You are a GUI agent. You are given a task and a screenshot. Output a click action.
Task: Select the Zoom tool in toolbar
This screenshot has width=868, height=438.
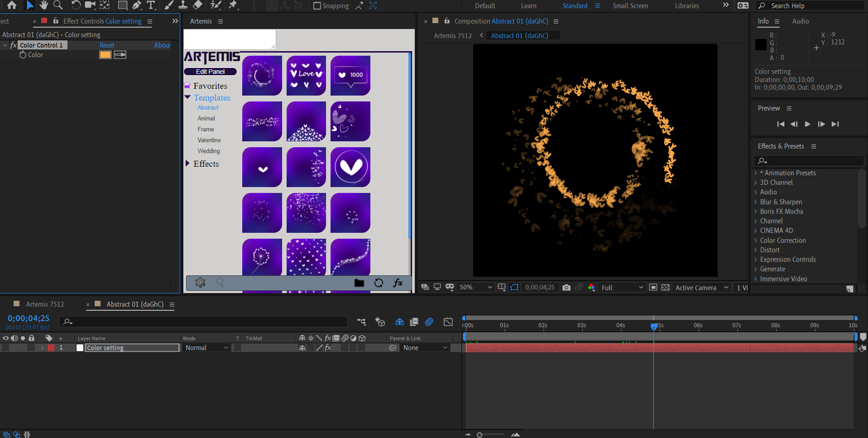tap(58, 5)
